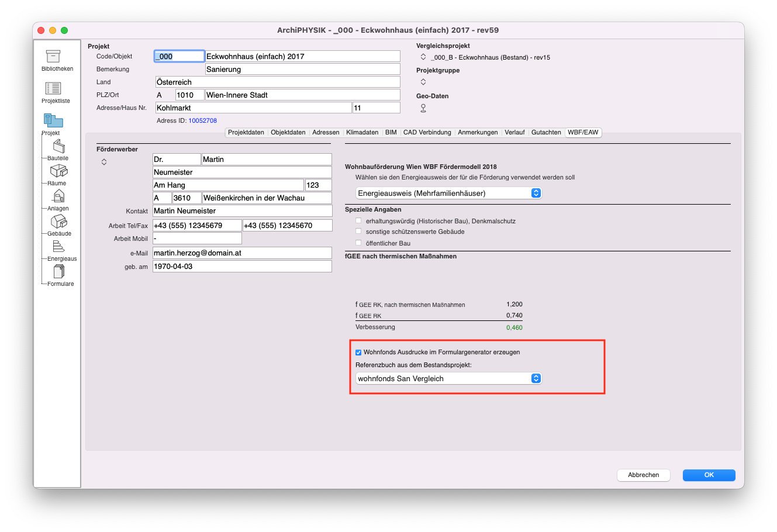Switch to the Klimadaten tab
This screenshot has height=532, width=777.
(x=362, y=133)
